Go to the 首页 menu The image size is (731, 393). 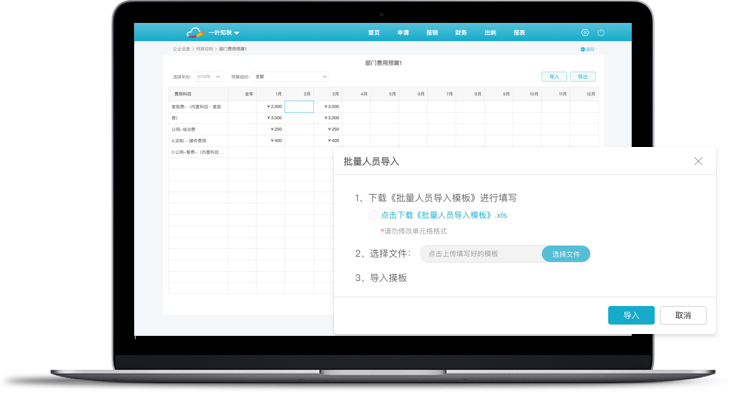[374, 33]
